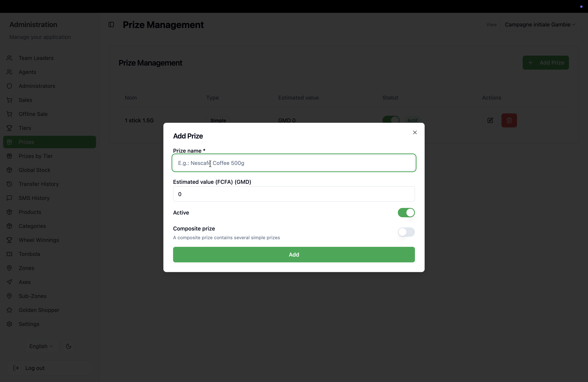Screen dimensions: 588x382
Task: Click the Tombola ticket icon
Action: (9, 254)
